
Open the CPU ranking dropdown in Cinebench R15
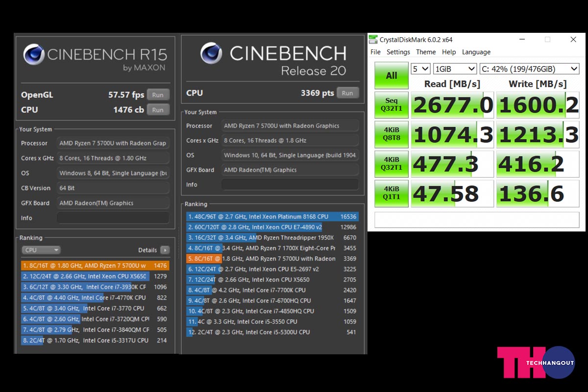tap(41, 250)
